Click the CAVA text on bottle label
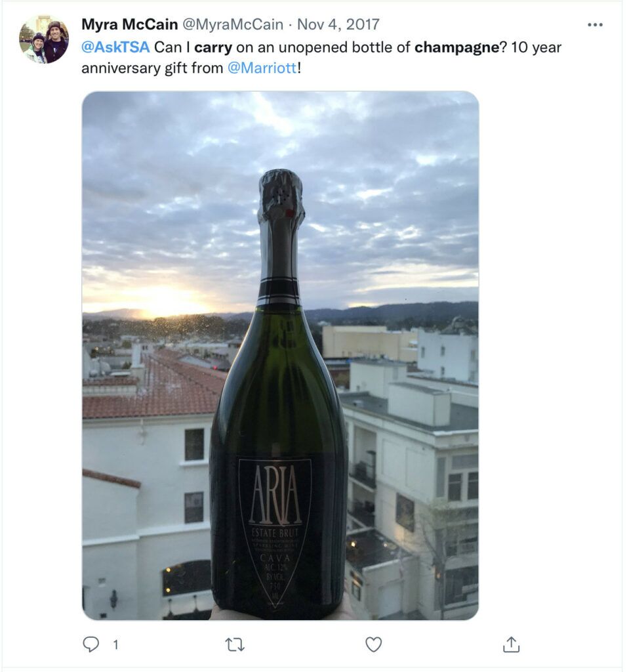627x672 pixels. 275,558
